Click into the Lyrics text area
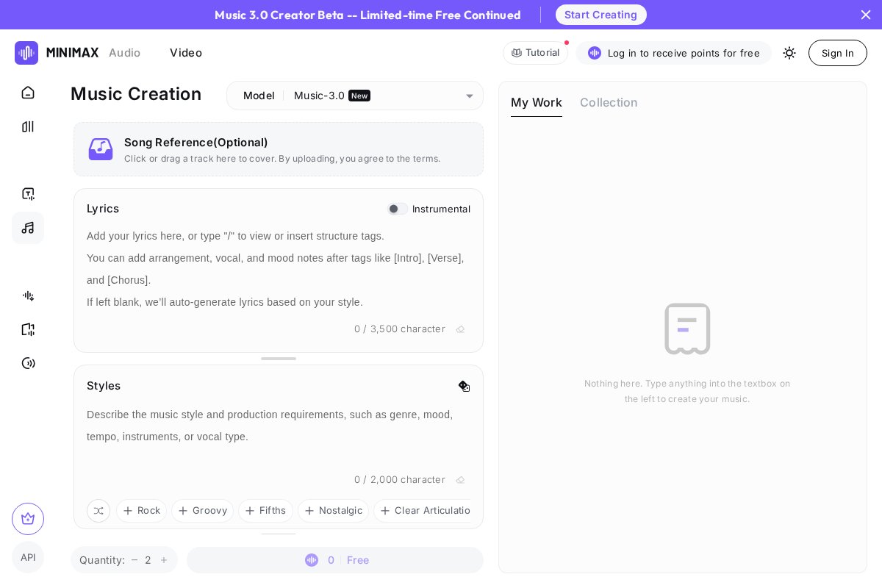 279,269
